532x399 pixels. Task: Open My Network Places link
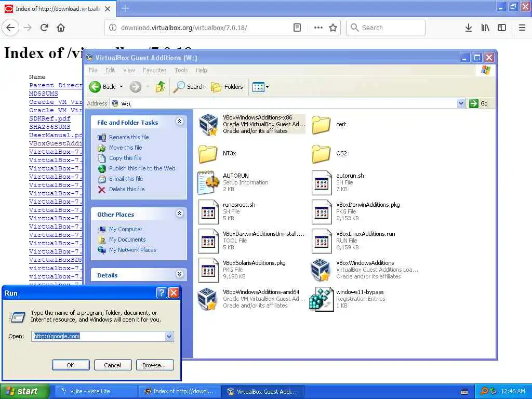(x=132, y=250)
